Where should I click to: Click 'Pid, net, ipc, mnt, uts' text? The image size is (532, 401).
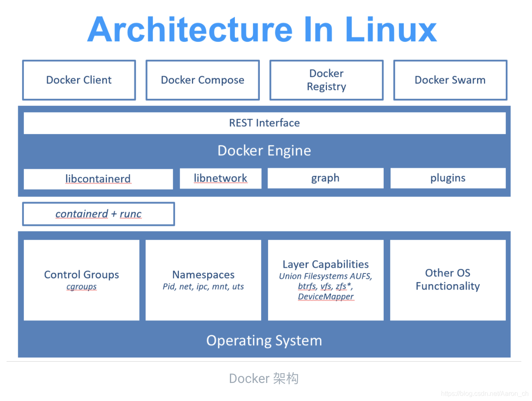point(203,287)
